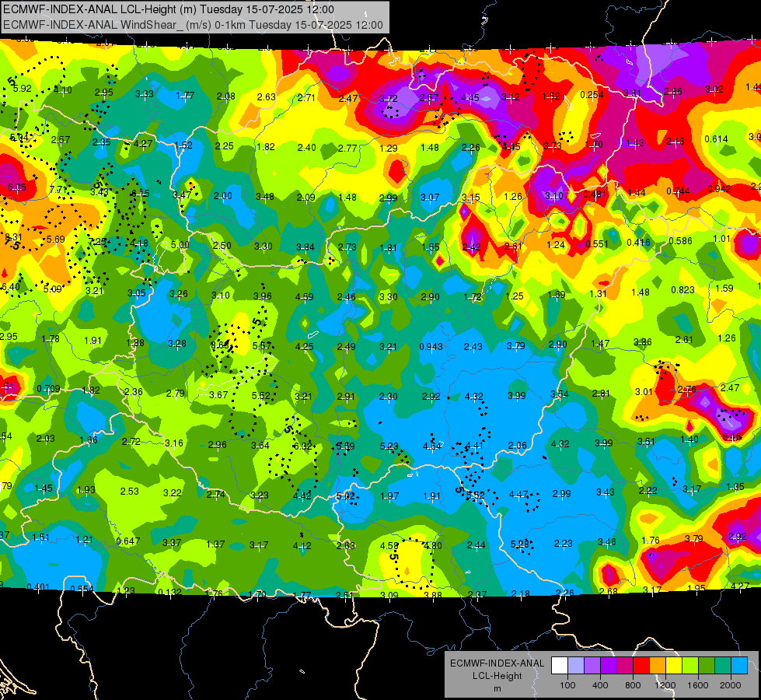The width and height of the screenshot is (761, 700).
Task: Click the wind shear value 0.586
Action: 680,241
